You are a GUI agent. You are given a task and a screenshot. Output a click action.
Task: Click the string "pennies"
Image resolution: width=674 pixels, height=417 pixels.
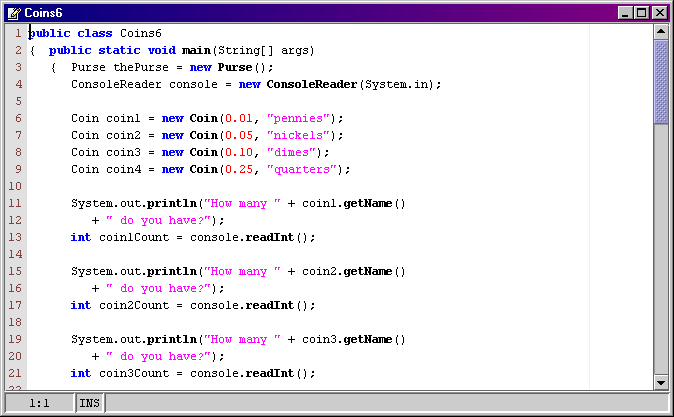coord(298,118)
